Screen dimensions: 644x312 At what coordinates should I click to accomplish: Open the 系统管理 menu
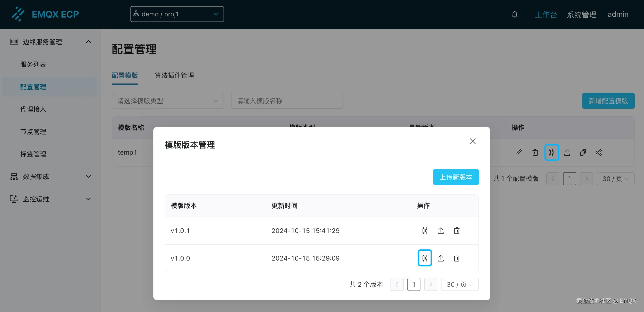(x=582, y=14)
